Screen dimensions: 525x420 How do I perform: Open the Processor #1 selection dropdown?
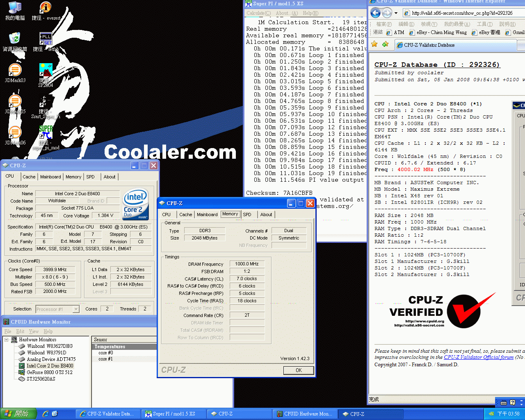(x=76, y=309)
